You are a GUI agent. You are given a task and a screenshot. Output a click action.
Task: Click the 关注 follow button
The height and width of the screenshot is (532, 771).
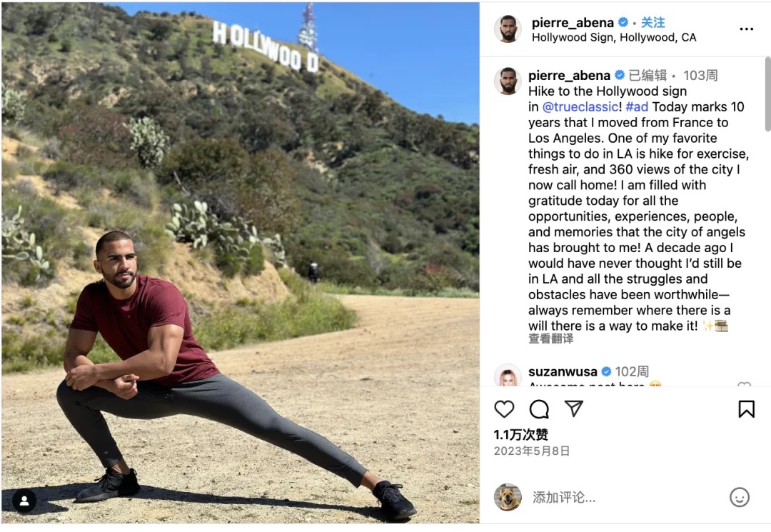coord(652,22)
